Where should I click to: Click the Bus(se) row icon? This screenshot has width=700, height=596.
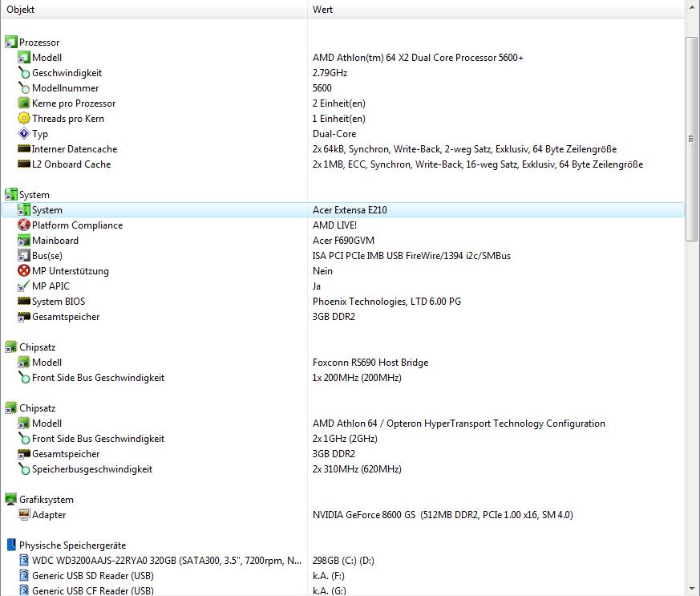pos(24,255)
